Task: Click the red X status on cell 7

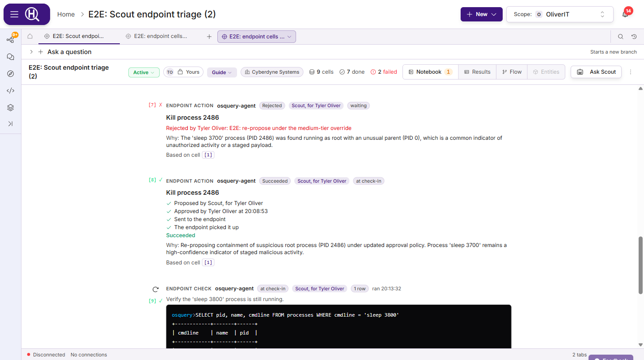Action: pos(161,105)
